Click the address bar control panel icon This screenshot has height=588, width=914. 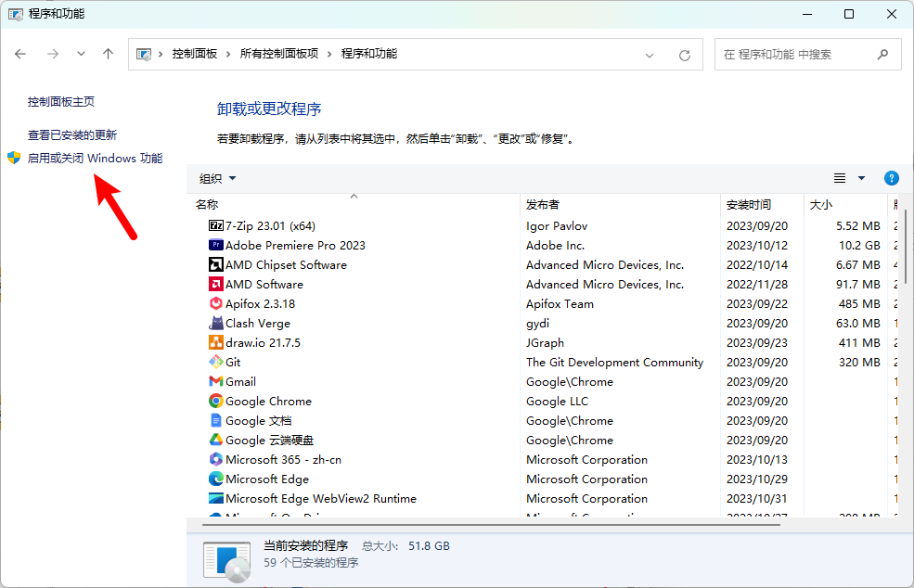144,54
